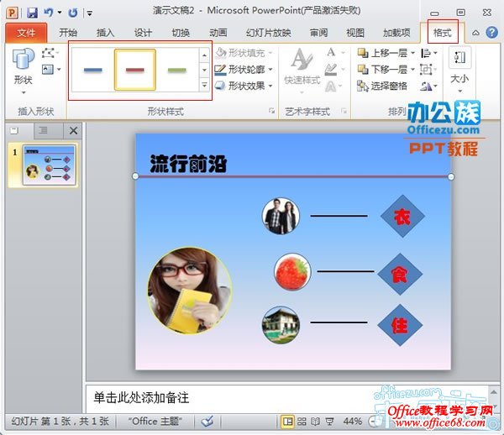This screenshot has width=504, height=435.
Task: Open the 形状填充 dropdown
Action: point(244,52)
